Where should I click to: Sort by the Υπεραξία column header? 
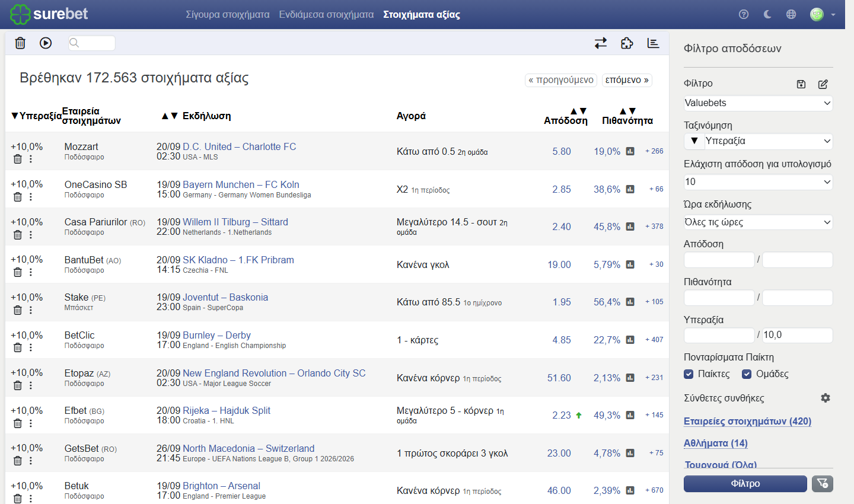pos(36,116)
